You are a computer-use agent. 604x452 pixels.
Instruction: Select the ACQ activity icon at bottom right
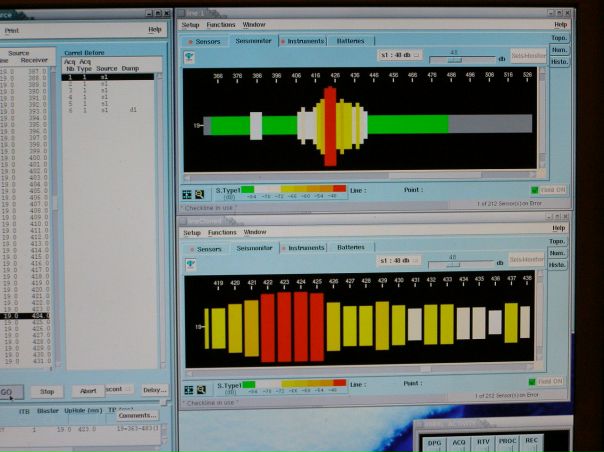coord(458,441)
